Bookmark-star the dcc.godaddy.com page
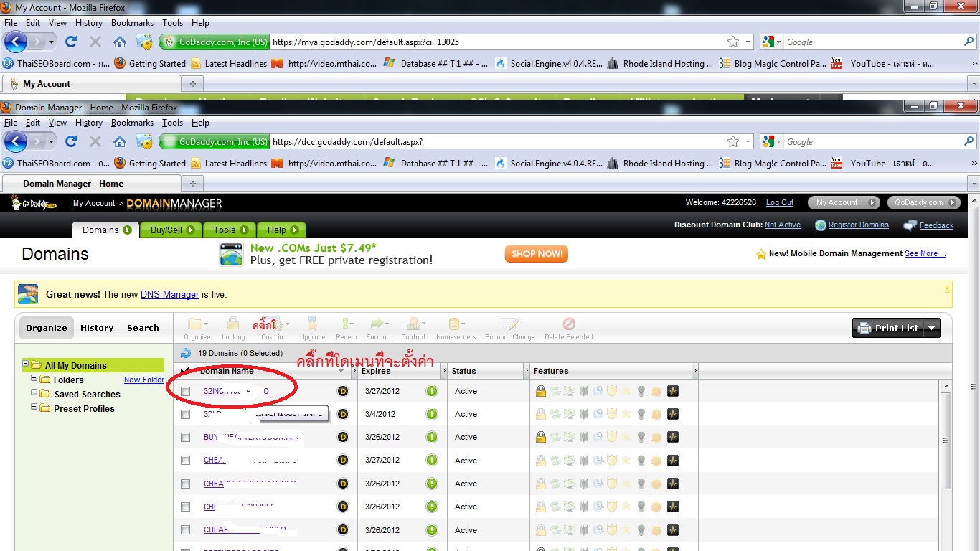The height and width of the screenshot is (551, 980). (x=733, y=141)
